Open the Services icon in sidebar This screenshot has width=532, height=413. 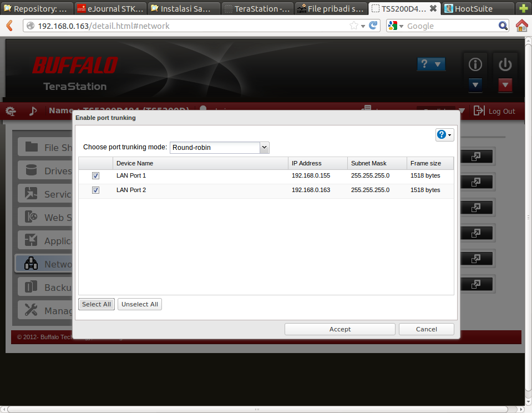click(x=31, y=193)
